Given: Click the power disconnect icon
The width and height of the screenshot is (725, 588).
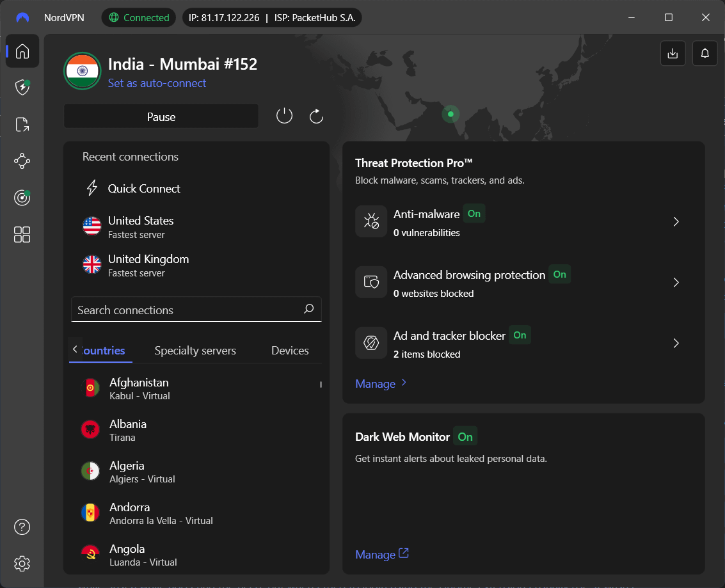Looking at the screenshot, I should 284,116.
